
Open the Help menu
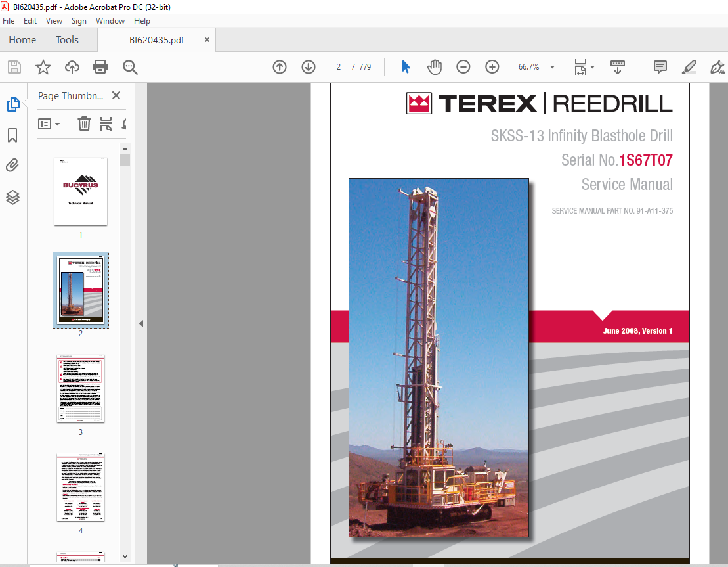coord(142,21)
